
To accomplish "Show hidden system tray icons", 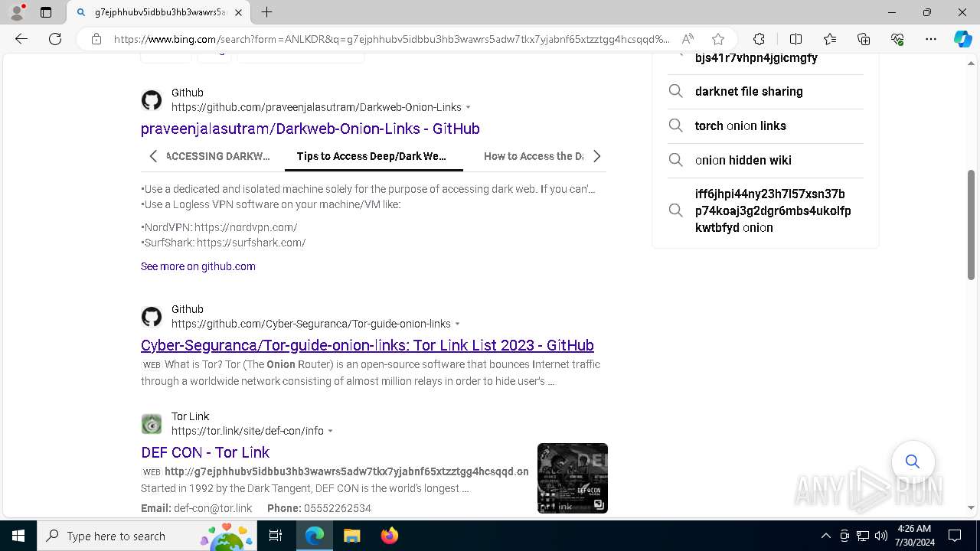I will tap(825, 536).
